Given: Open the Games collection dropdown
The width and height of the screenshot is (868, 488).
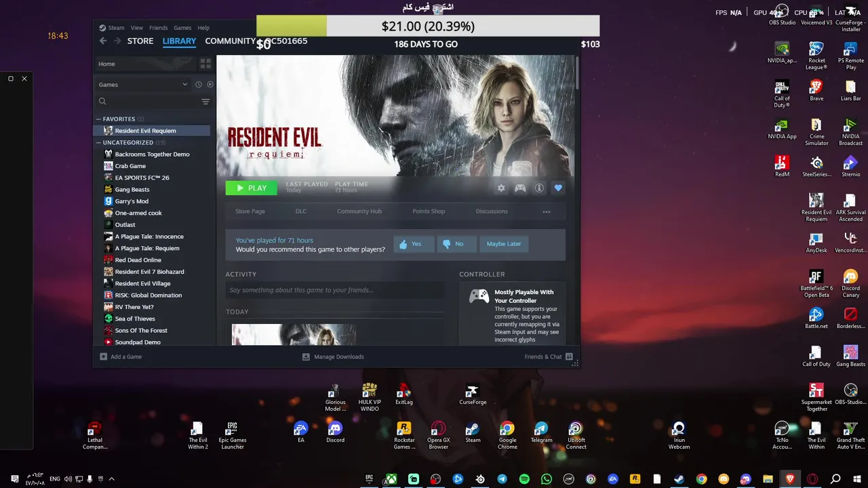Looking at the screenshot, I should tap(144, 85).
